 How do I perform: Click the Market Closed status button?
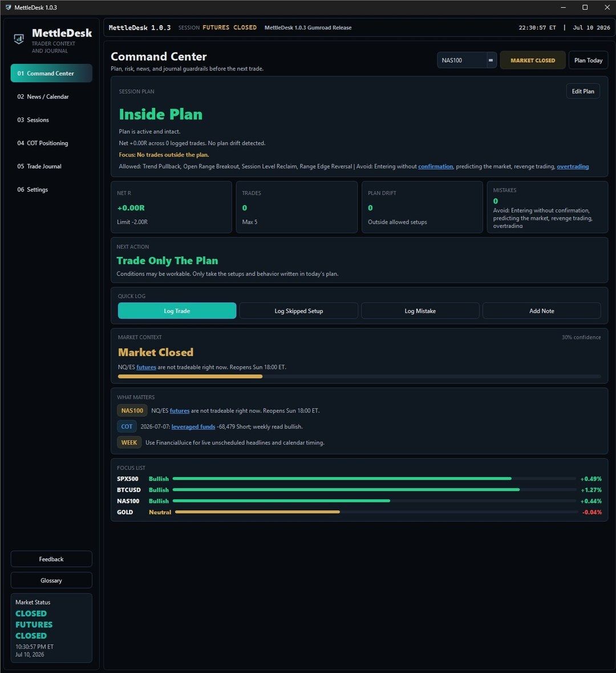[532, 60]
